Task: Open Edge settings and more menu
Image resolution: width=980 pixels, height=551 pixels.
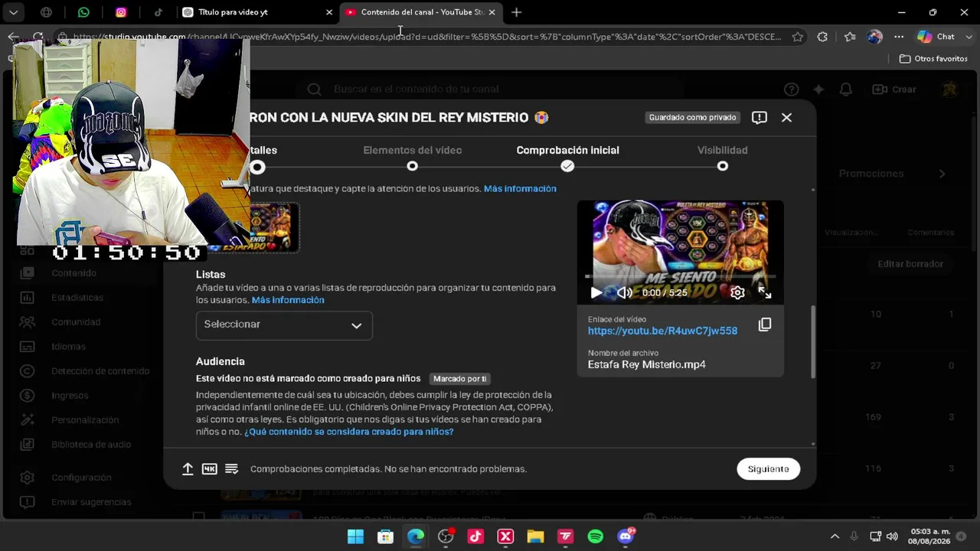Action: click(899, 37)
